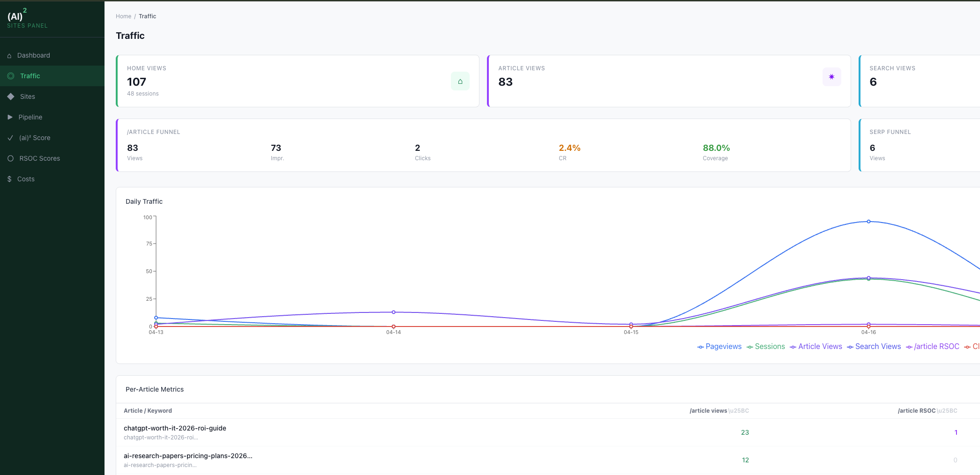
Task: Click the (AI)² Sites Panel logo
Action: 27,18
